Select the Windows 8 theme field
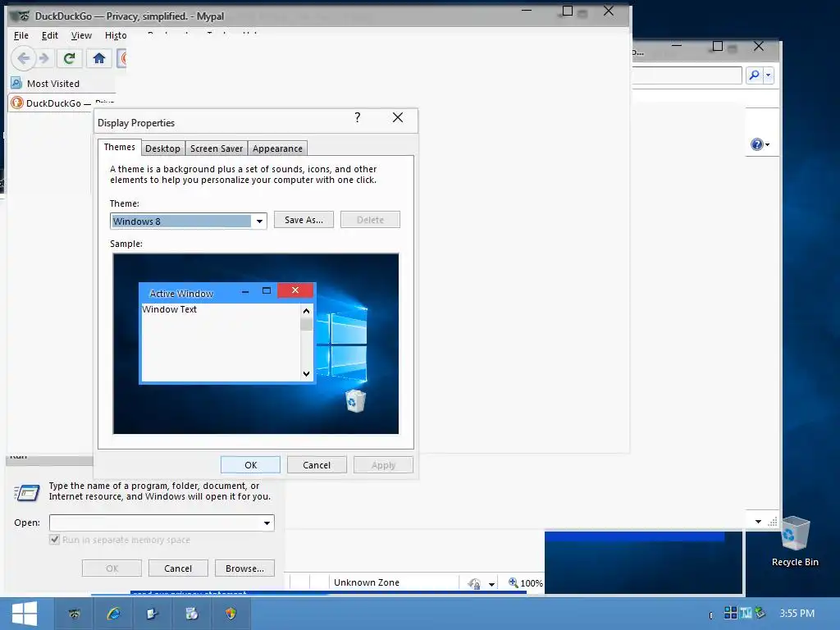840x630 pixels. pos(181,221)
